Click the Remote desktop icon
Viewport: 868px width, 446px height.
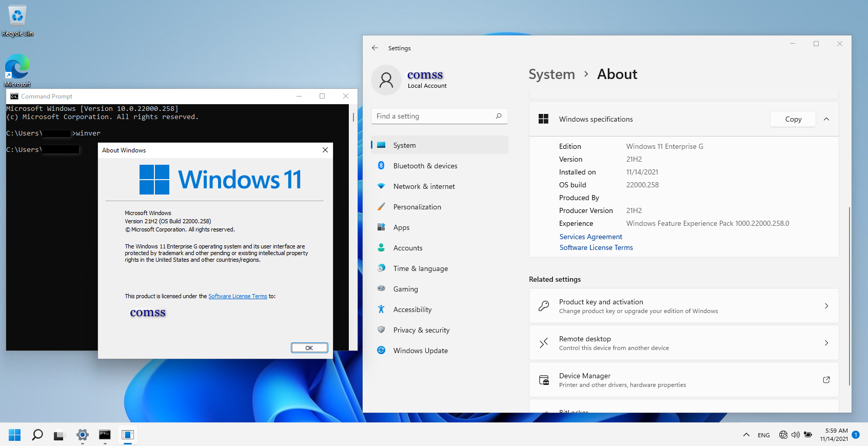pyautogui.click(x=544, y=343)
